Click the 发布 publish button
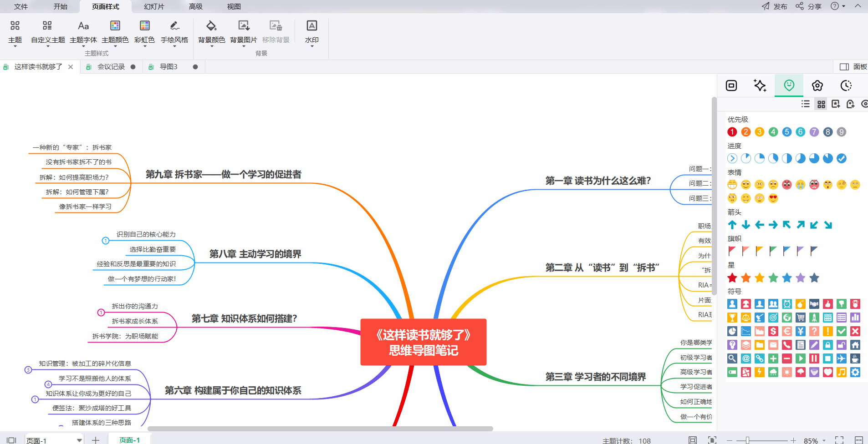Screen dimensions: 868x444 point(774,6)
